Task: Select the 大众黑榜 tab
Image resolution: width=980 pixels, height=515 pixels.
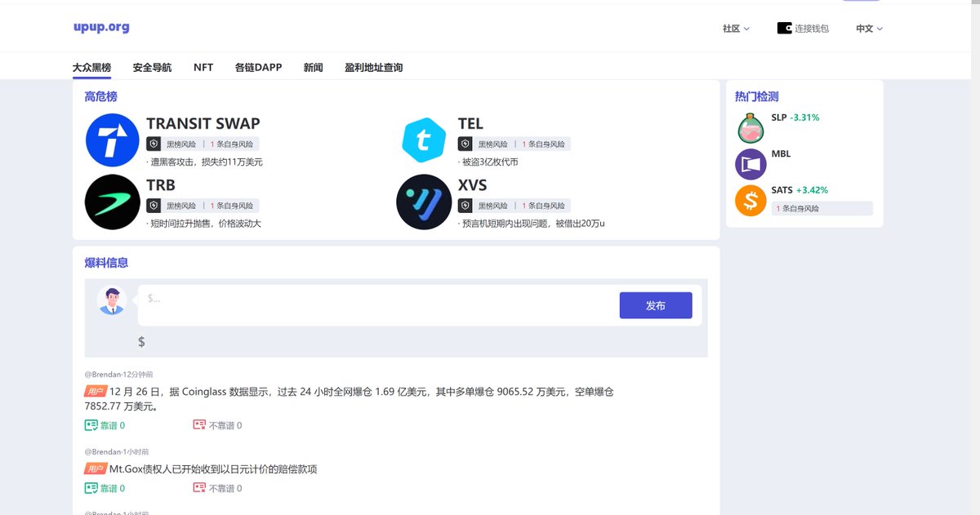Action: [91, 68]
